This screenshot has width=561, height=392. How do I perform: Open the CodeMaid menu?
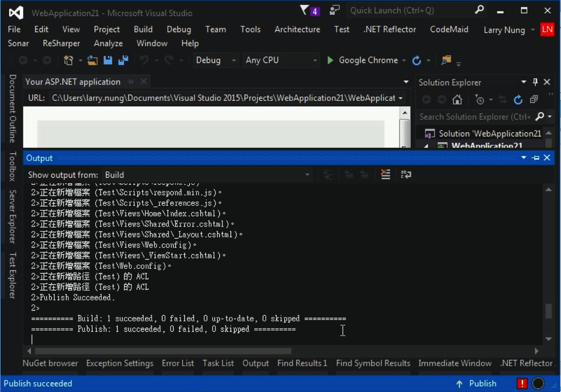[449, 29]
